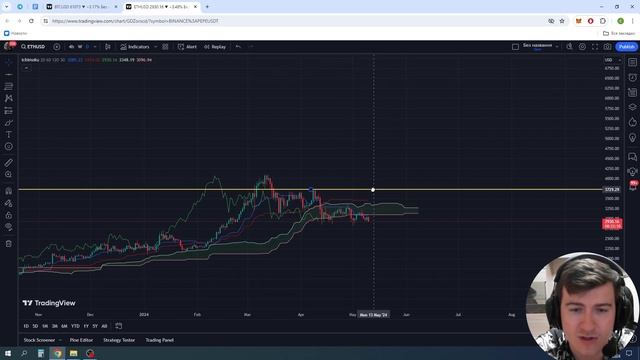Open the Pine Editor tab
The image size is (640, 360).
click(x=81, y=340)
